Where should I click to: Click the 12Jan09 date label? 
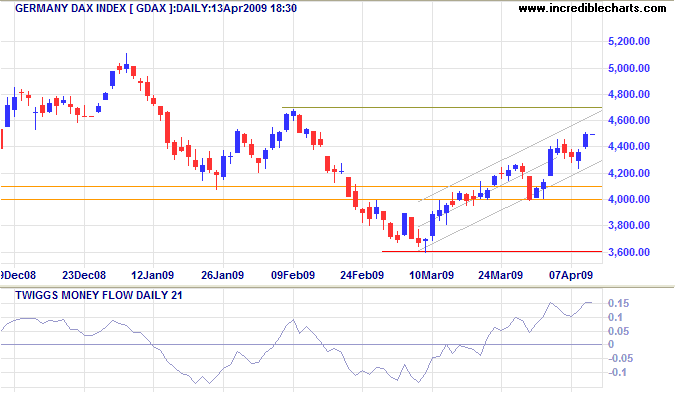[152, 275]
